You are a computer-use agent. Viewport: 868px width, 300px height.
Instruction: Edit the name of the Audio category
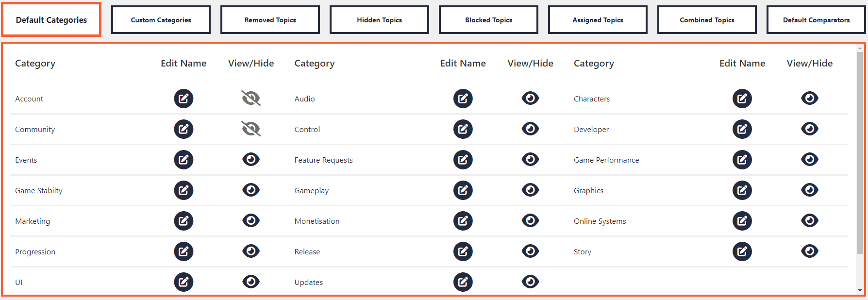[463, 99]
